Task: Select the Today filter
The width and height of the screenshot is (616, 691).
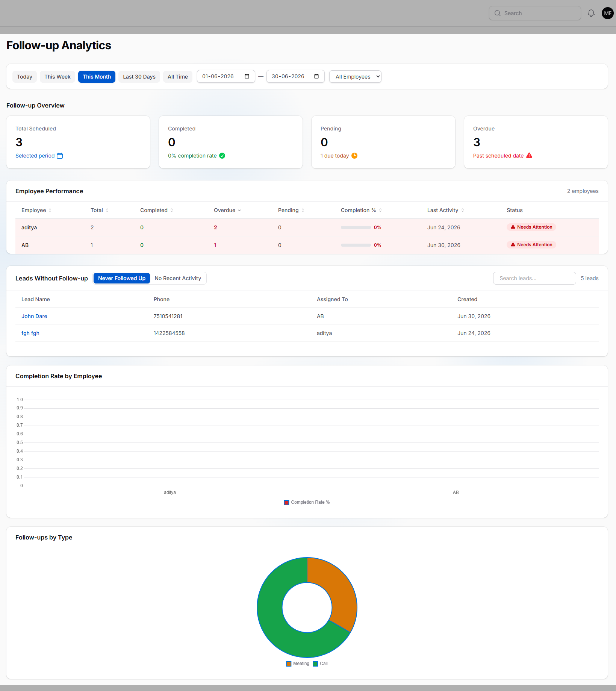Action: pyautogui.click(x=25, y=77)
